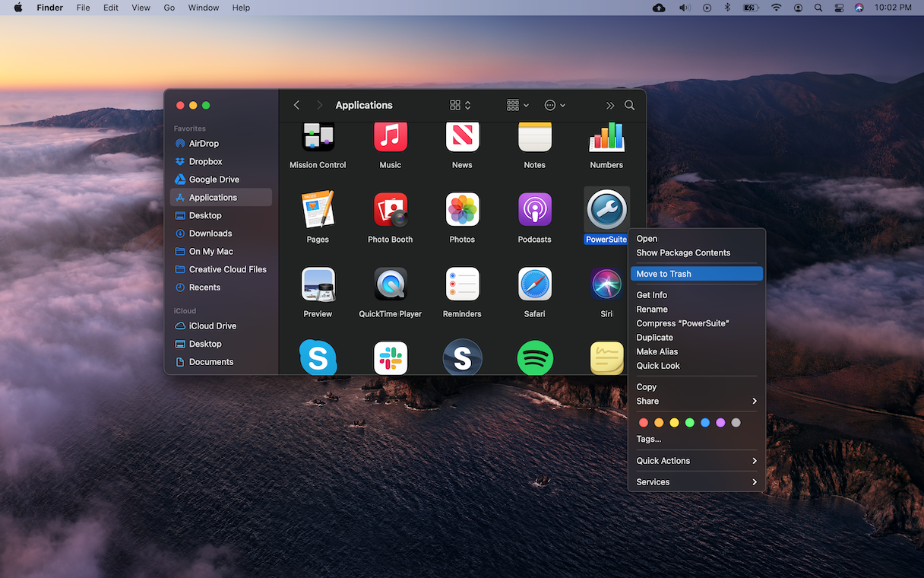
Task: Open the Apple menu
Action: [18, 8]
